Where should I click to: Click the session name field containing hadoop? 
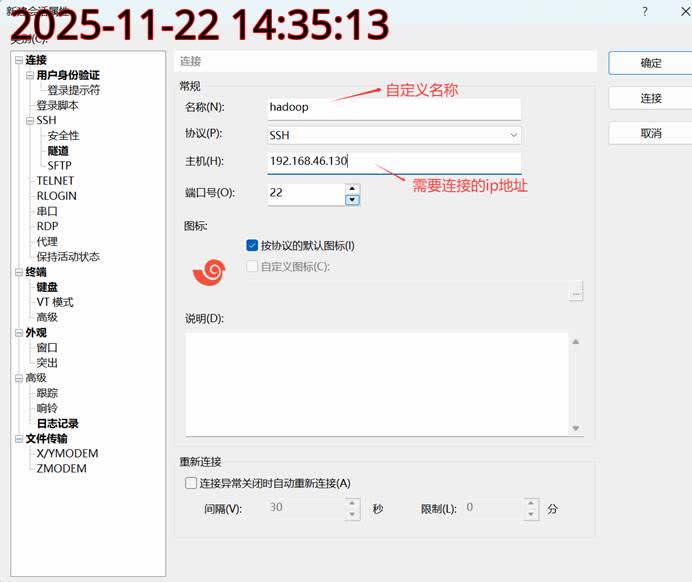[394, 107]
